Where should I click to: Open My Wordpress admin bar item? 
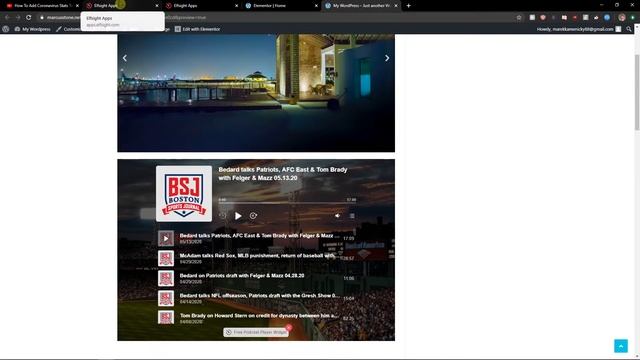pyautogui.click(x=33, y=29)
